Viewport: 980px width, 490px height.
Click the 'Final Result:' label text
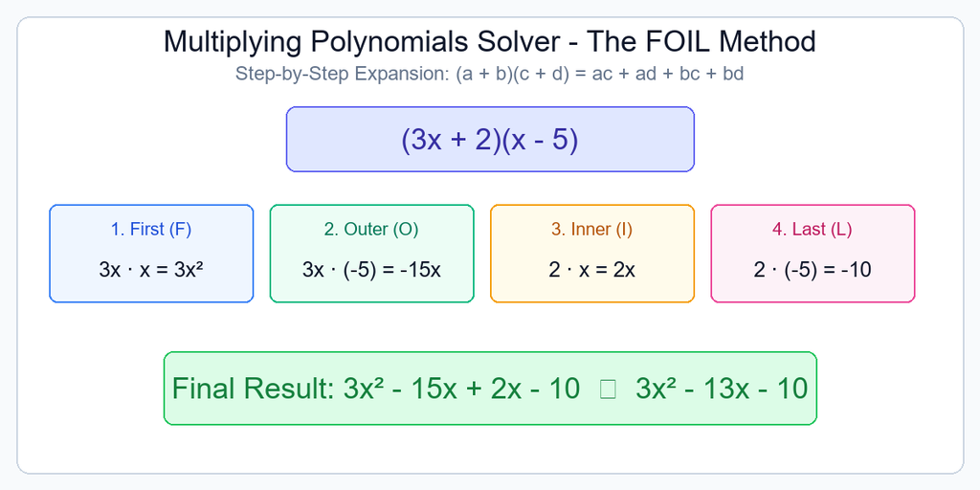tap(254, 389)
